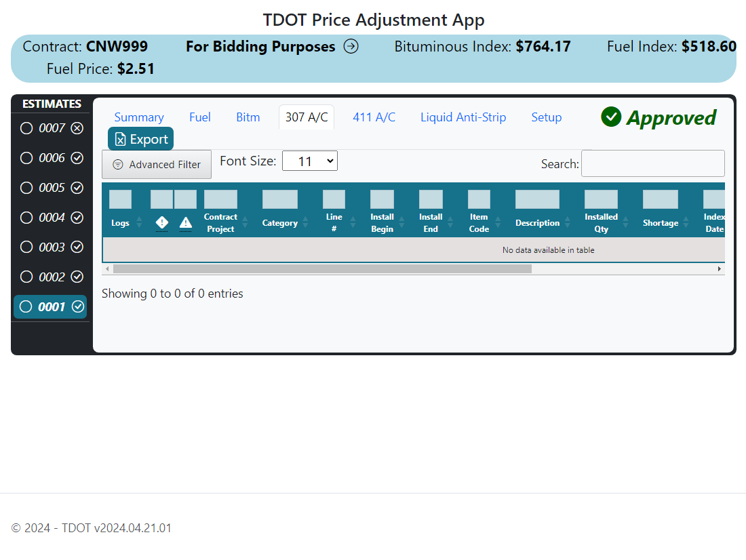Click the triangle warning column header icon
This screenshot has width=746, height=560.
pyautogui.click(x=186, y=222)
